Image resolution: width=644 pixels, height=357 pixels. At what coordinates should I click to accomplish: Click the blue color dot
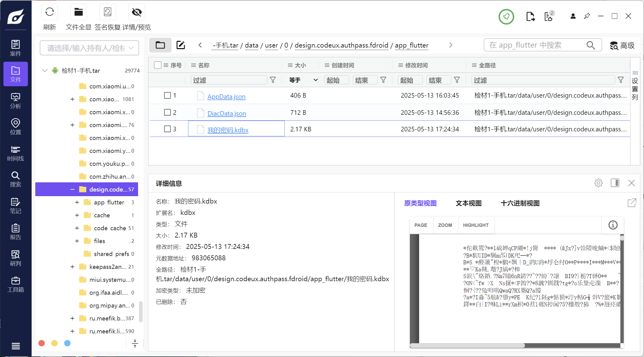pyautogui.click(x=67, y=343)
